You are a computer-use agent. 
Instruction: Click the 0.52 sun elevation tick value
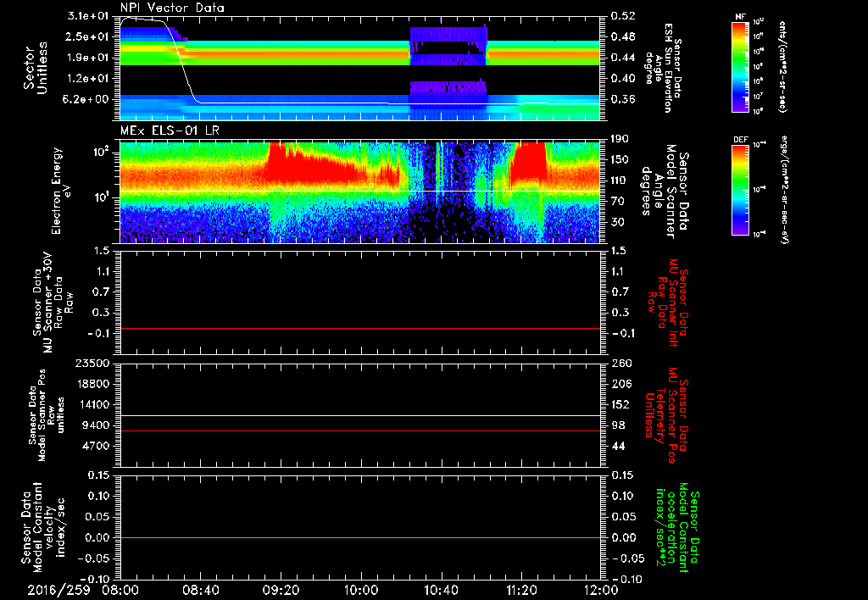[623, 16]
